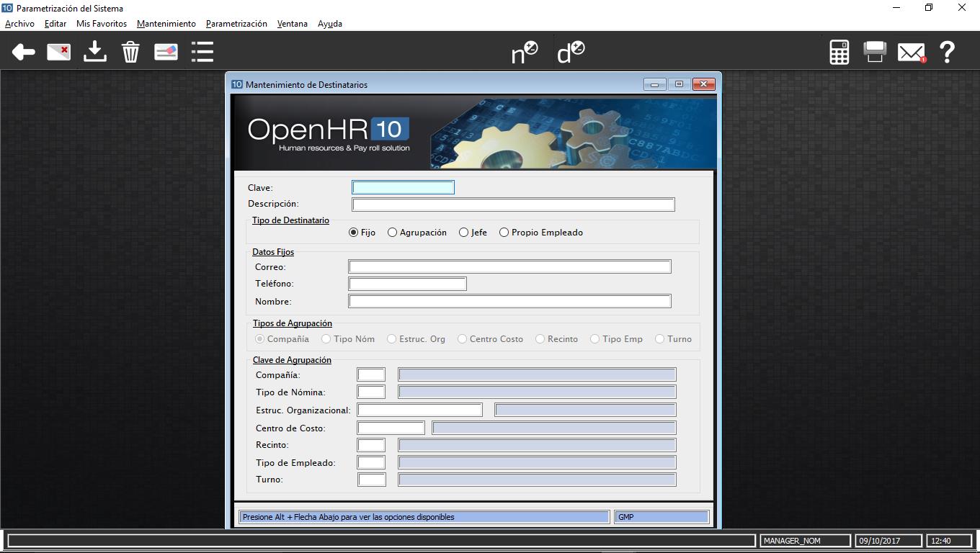Open the Mantenimiento menu
Screen dimensions: 980x553
pos(166,24)
